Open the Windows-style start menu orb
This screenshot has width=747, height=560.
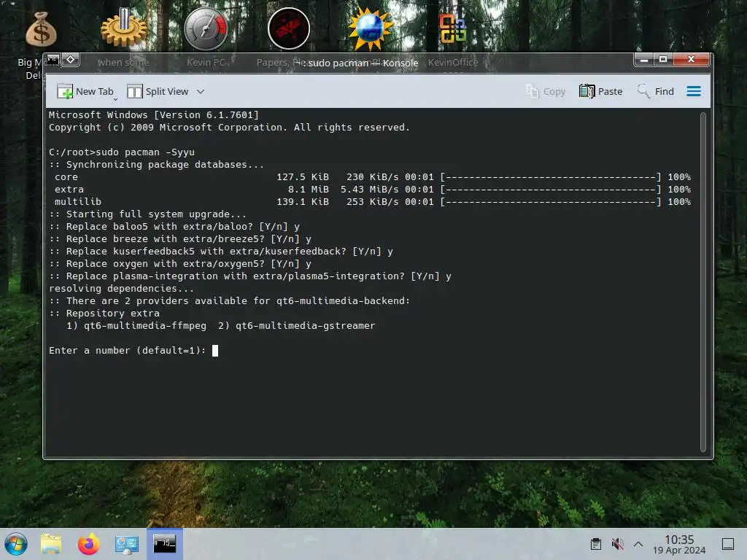16,544
